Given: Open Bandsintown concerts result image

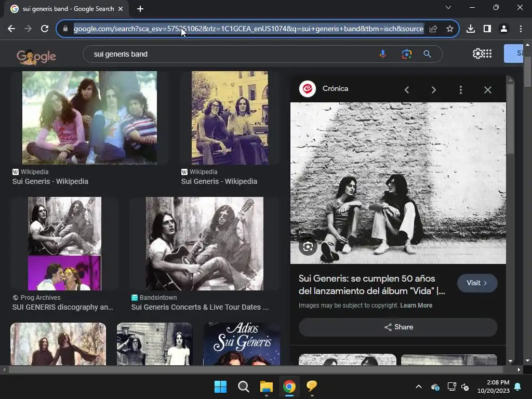Looking at the screenshot, I should click(205, 244).
